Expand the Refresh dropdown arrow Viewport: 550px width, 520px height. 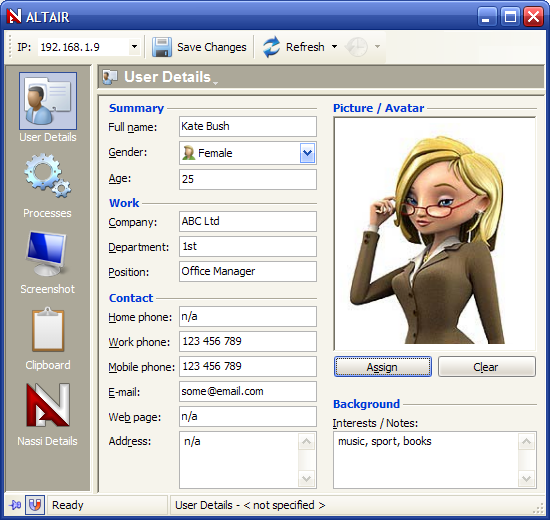[x=334, y=46]
